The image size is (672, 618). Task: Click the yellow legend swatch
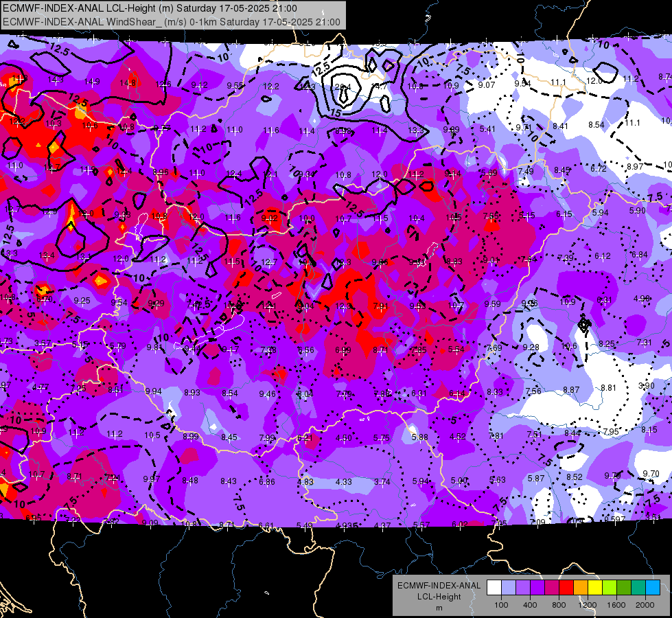tap(595, 588)
